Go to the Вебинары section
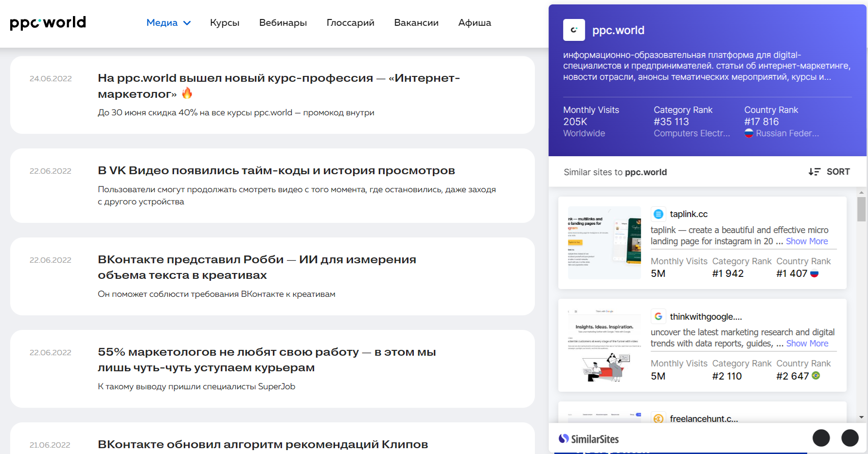868x454 pixels. tap(283, 23)
